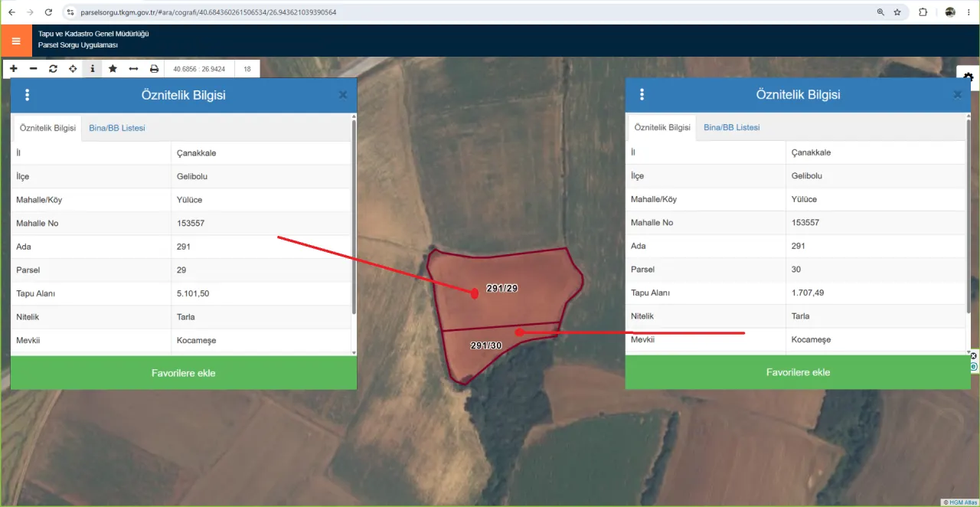Zoom out the map with minus tool
This screenshot has width=980, height=507.
(x=33, y=69)
